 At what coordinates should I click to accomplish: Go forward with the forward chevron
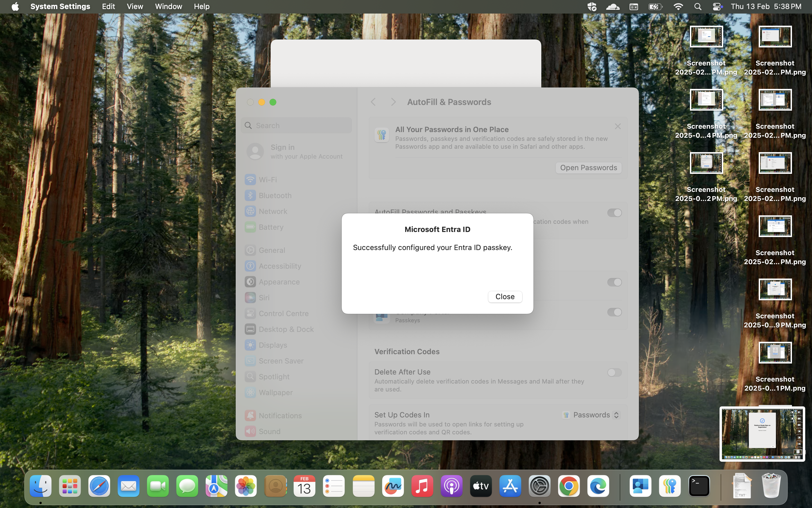coord(393,102)
